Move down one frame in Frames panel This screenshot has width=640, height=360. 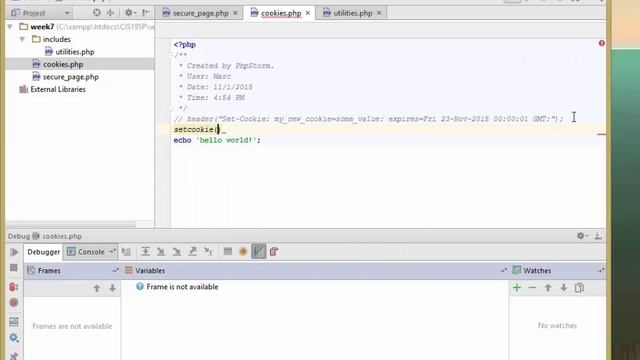point(112,288)
